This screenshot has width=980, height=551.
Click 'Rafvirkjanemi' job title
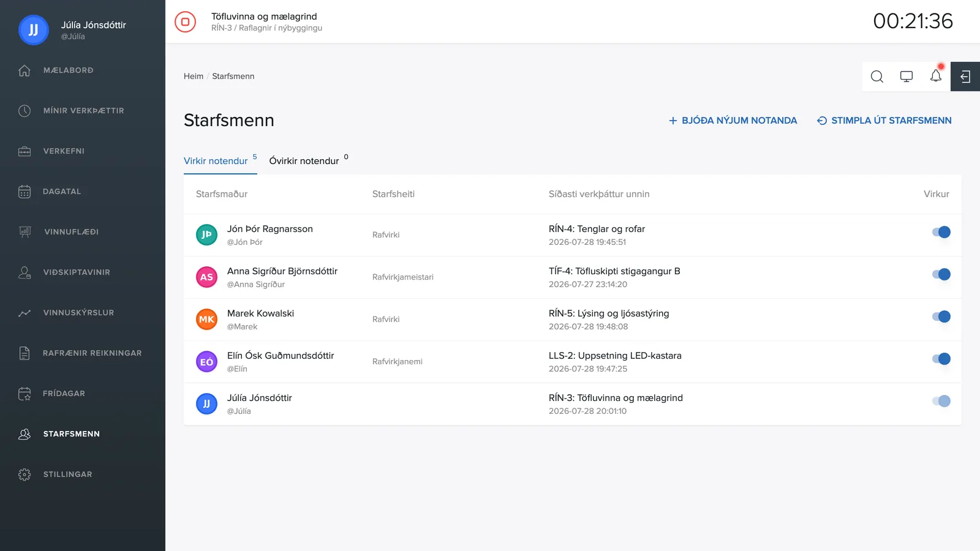coord(398,362)
